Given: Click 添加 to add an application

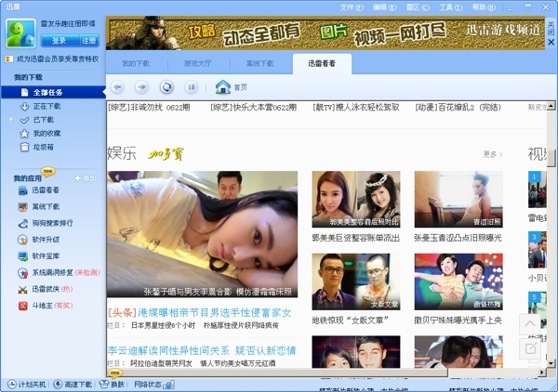Looking at the screenshot, I should (85, 178).
